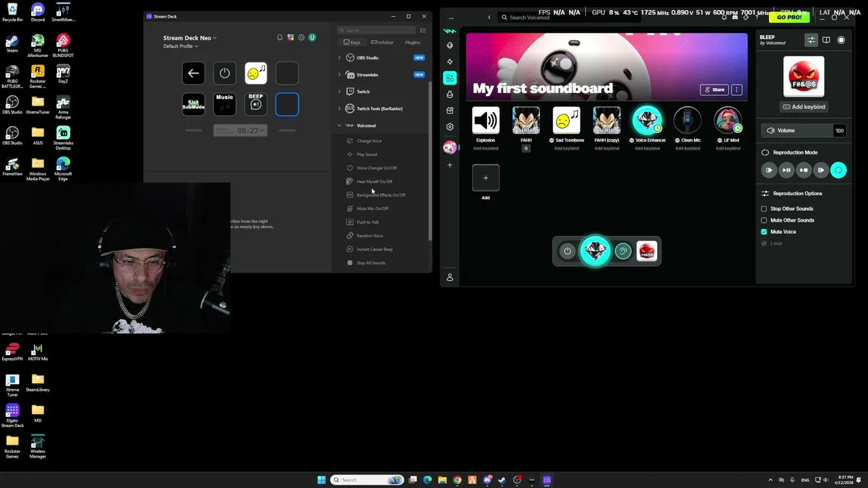Image resolution: width=868 pixels, height=488 pixels.
Task: Toggle the power button in Voicemod bottom bar
Action: click(x=568, y=251)
